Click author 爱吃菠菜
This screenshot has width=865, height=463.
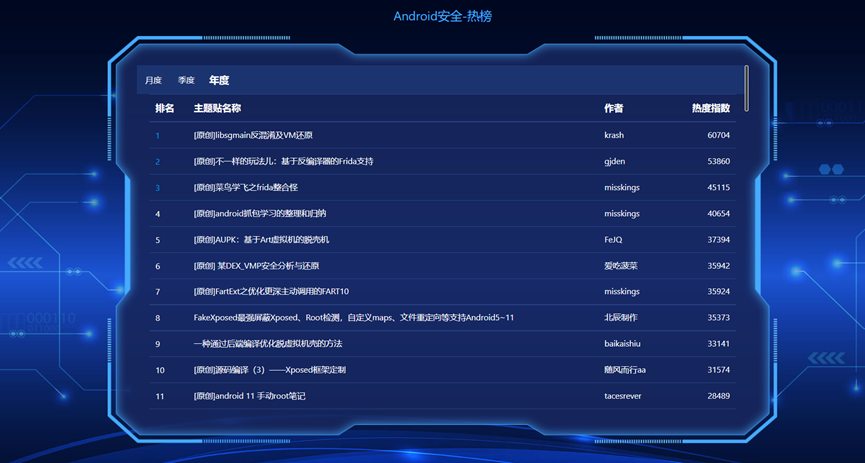click(621, 266)
